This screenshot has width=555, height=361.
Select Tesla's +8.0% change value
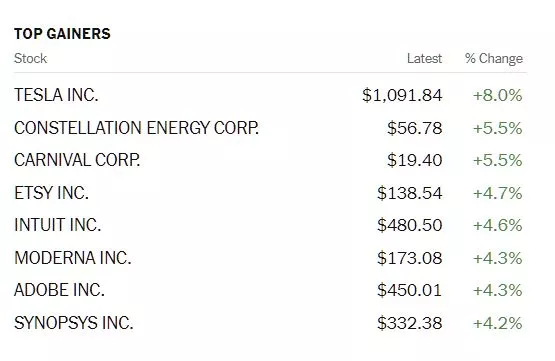(x=498, y=96)
